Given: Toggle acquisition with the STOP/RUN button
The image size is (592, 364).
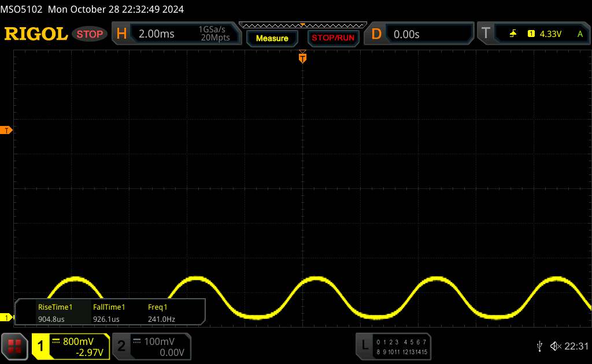Looking at the screenshot, I should pyautogui.click(x=332, y=38).
